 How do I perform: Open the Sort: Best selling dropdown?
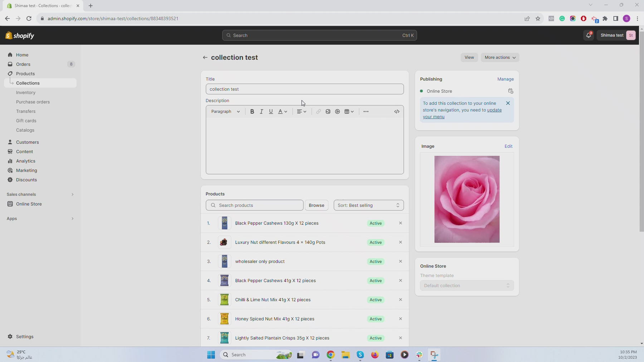[369, 205]
